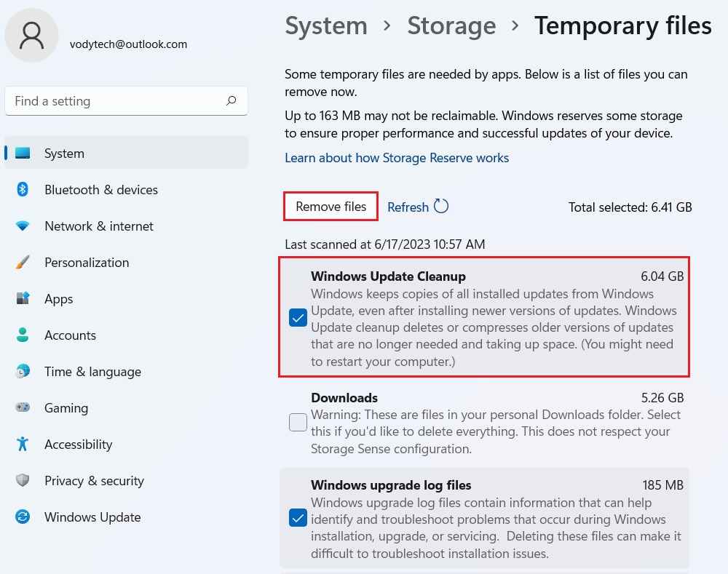Click the Total selected: 6.41 GB text
728x574 pixels.
630,207
